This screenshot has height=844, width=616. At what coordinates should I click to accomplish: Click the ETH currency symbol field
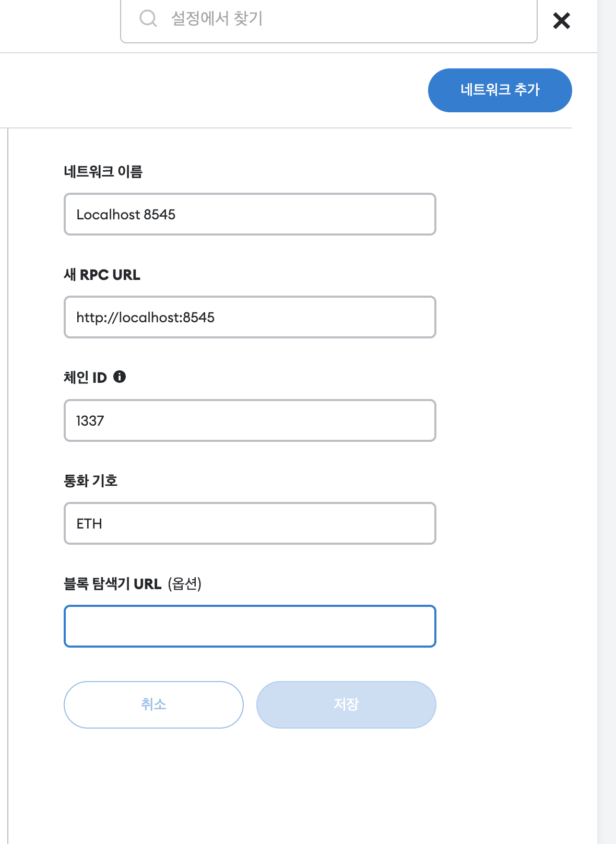250,523
